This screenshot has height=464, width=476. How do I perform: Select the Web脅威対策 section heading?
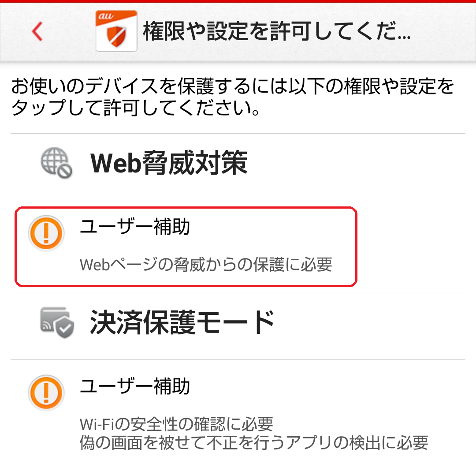coord(169,163)
